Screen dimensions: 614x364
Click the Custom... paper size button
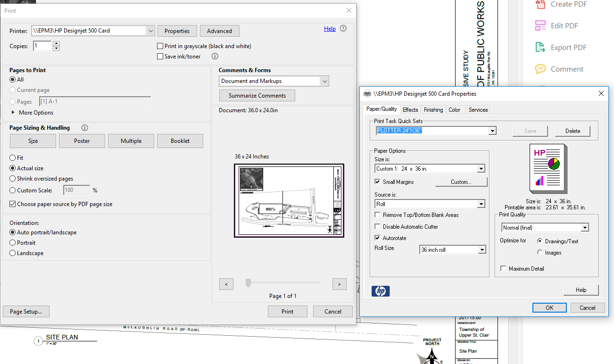pos(461,182)
